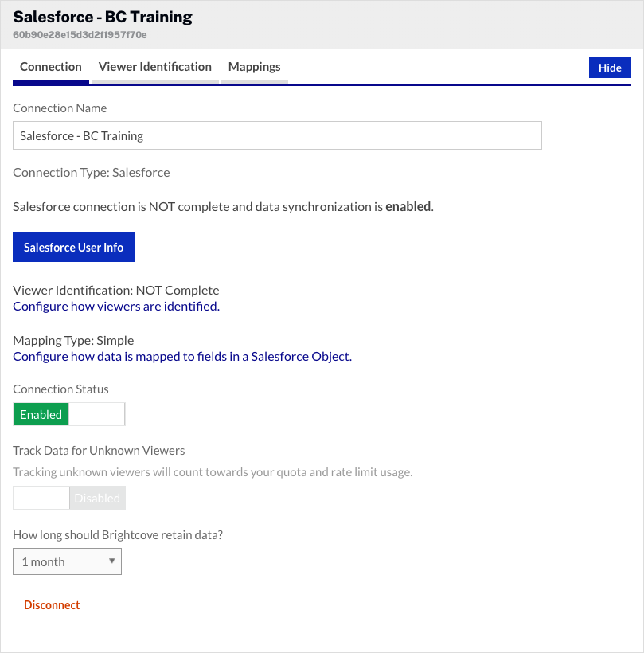Screen dimensions: 644x653
Task: Click the Salesforce - BC Training page heading
Action: [x=103, y=16]
